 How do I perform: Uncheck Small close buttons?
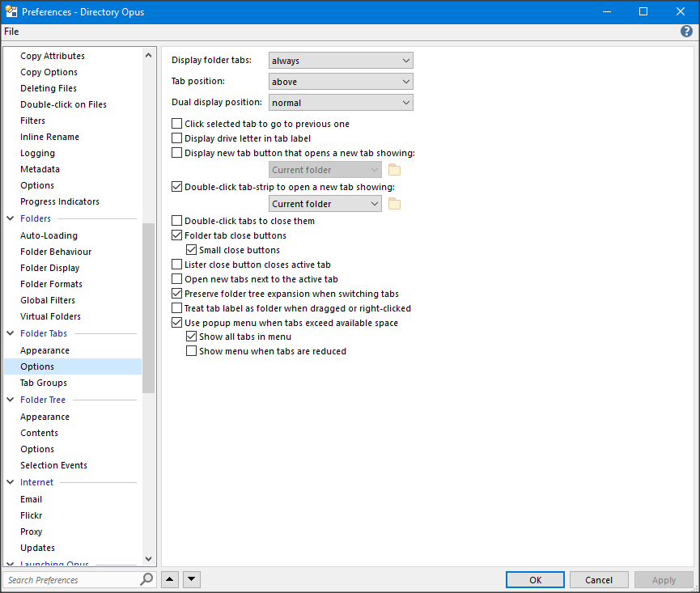coord(192,250)
